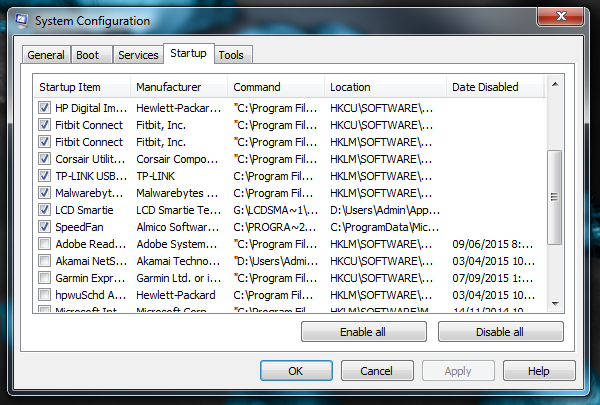Image resolution: width=600 pixels, height=405 pixels.
Task: Switch to the General tab
Action: pyautogui.click(x=46, y=55)
